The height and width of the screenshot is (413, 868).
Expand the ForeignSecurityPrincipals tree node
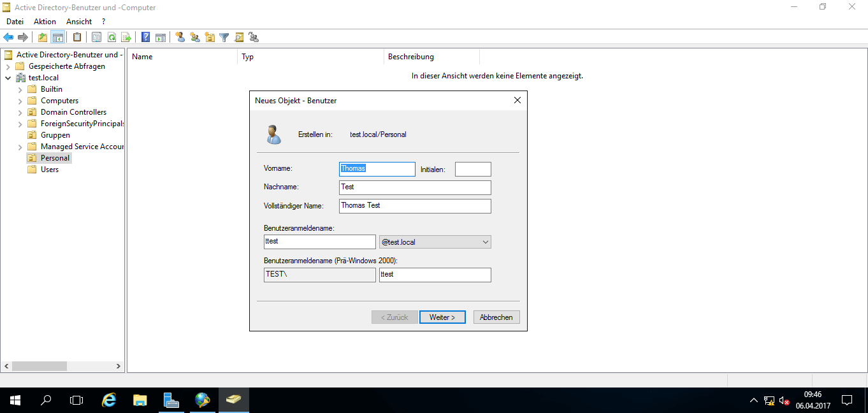[20, 124]
